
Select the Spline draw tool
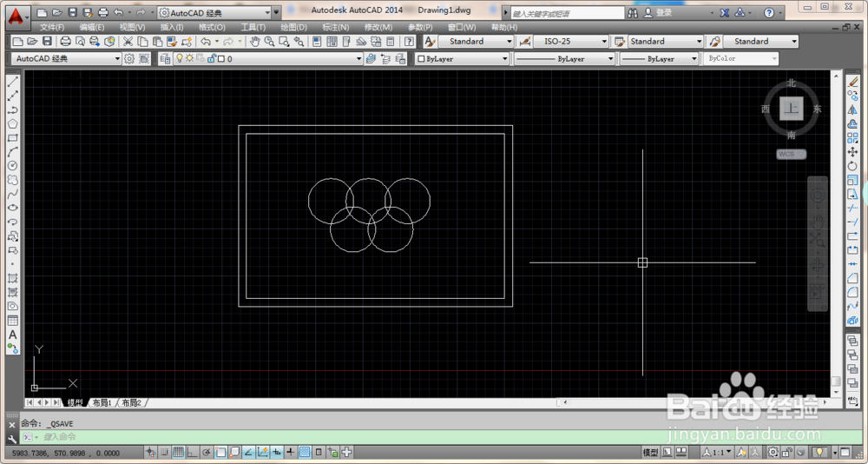point(12,194)
